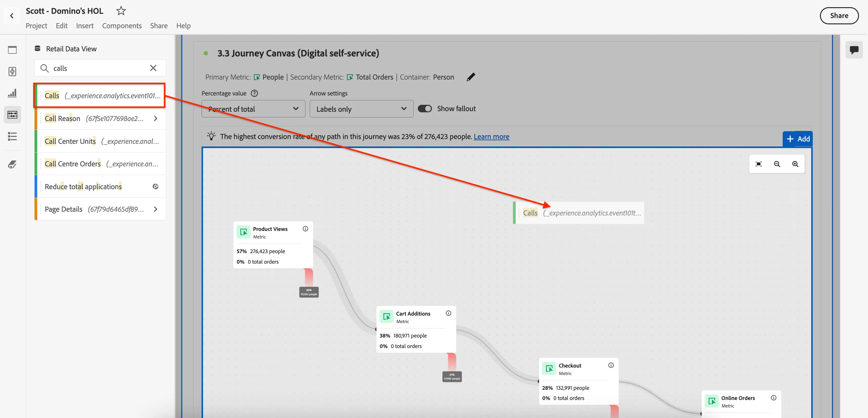The width and height of the screenshot is (868, 418).
Task: Click the calls search field
Action: click(100, 68)
